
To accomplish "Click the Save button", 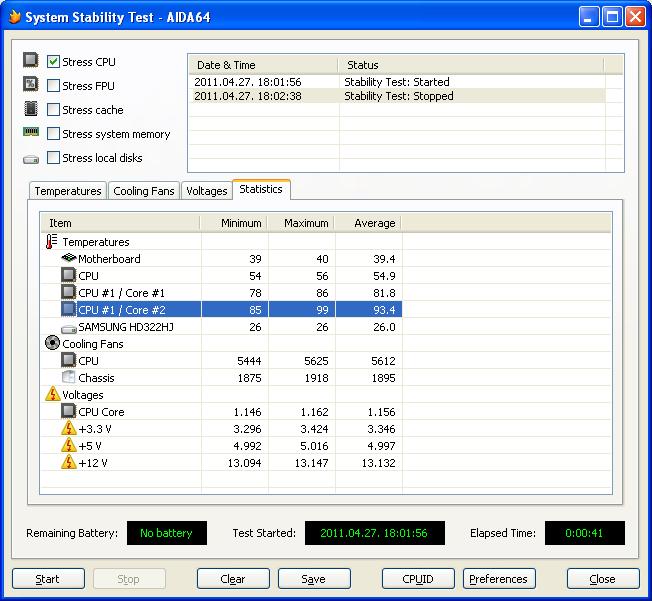I will 314,579.
